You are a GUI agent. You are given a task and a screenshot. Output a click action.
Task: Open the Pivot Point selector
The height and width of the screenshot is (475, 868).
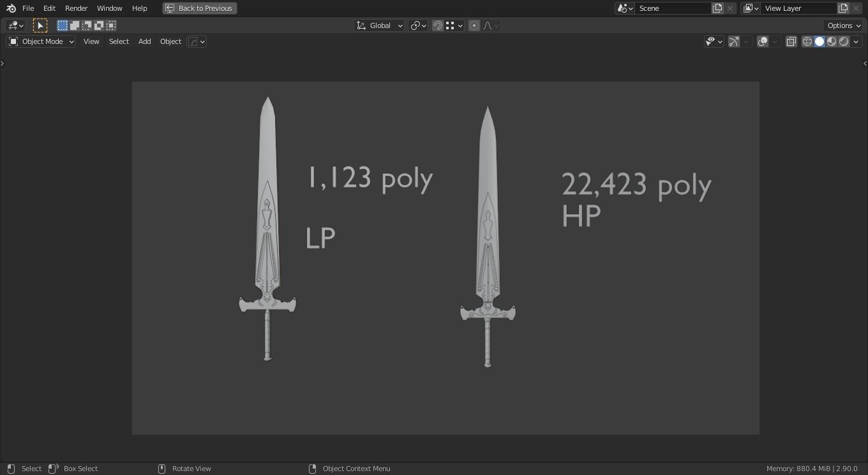[x=418, y=26]
